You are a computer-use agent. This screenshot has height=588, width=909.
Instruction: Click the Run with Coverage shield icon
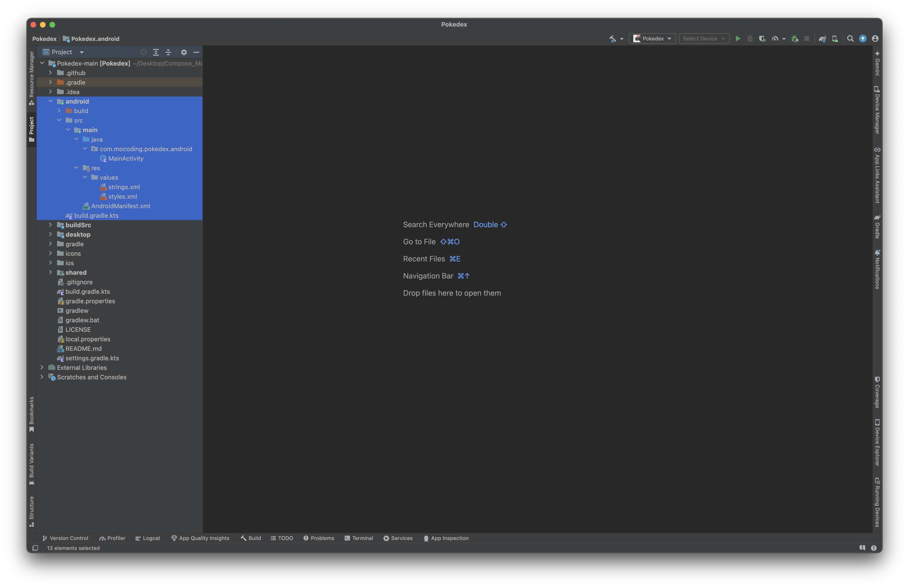(x=762, y=39)
